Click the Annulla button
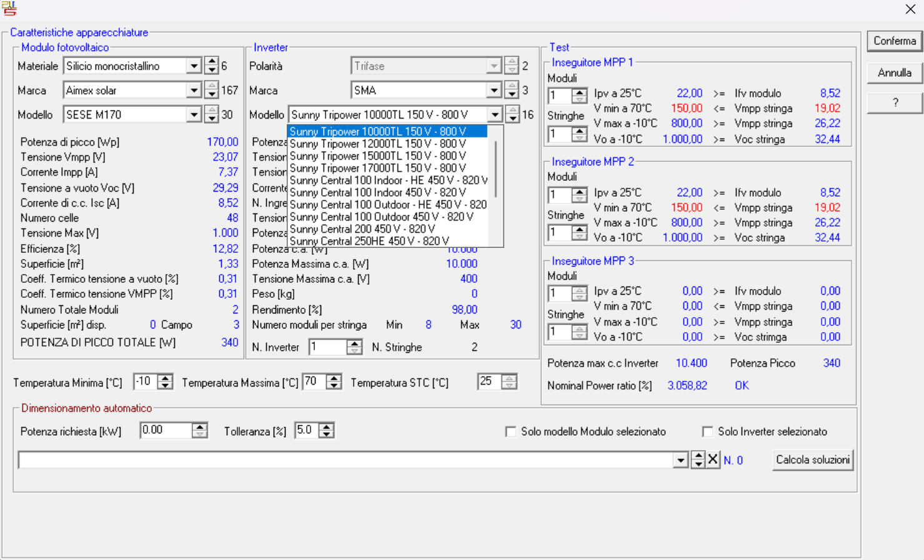 pos(895,73)
